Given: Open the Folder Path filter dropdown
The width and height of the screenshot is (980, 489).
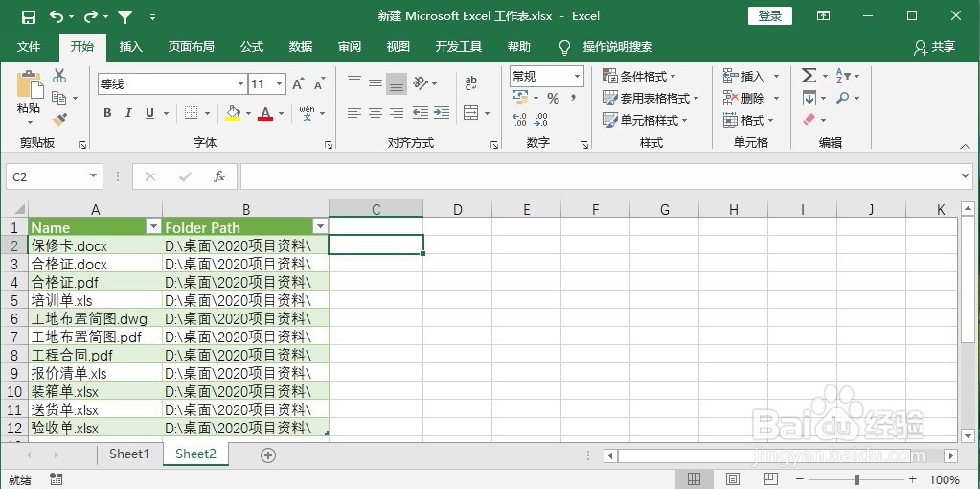Looking at the screenshot, I should [320, 226].
